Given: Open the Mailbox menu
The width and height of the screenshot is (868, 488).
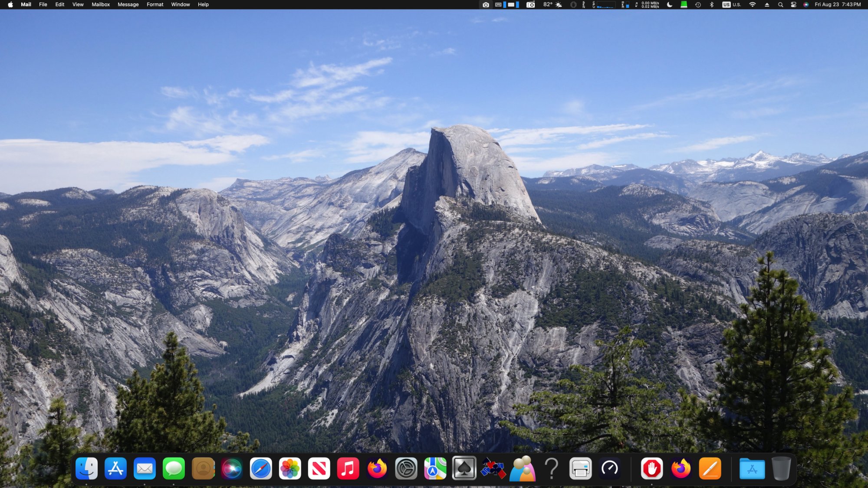Looking at the screenshot, I should (100, 4).
